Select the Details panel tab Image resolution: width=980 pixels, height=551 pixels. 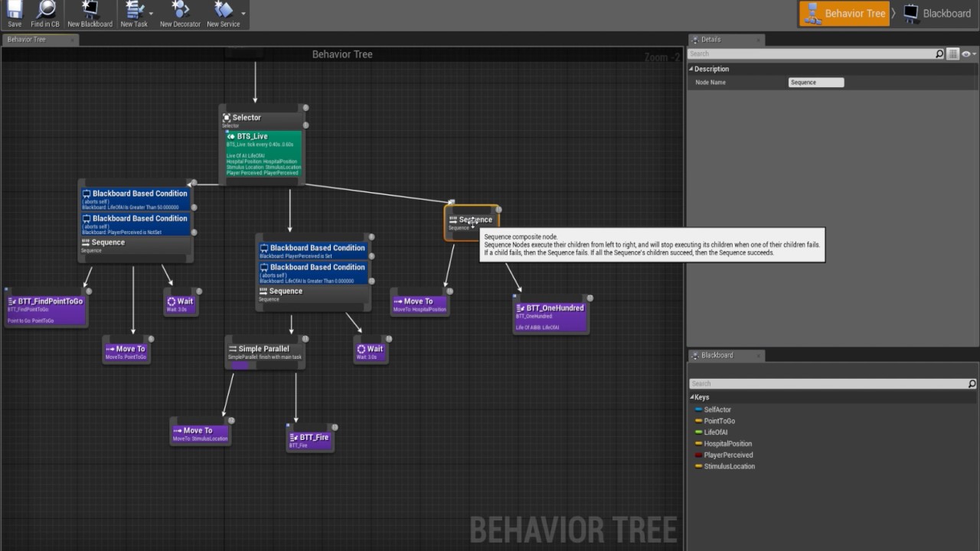(x=710, y=40)
